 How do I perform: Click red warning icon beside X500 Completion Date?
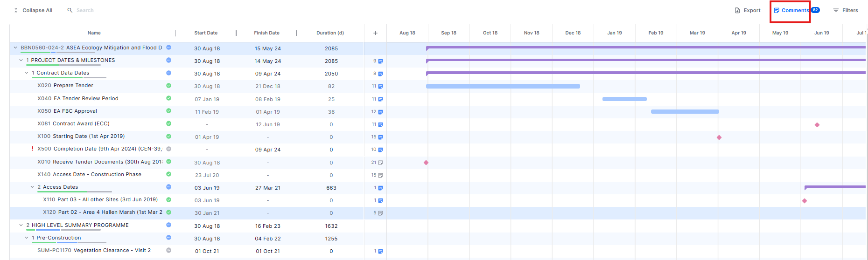[32, 149]
